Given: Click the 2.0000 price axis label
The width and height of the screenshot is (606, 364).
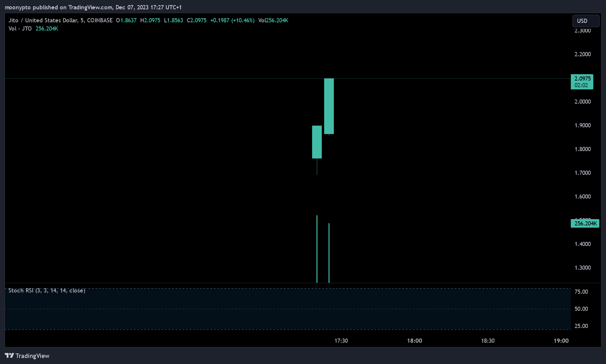Looking at the screenshot, I should [583, 102].
